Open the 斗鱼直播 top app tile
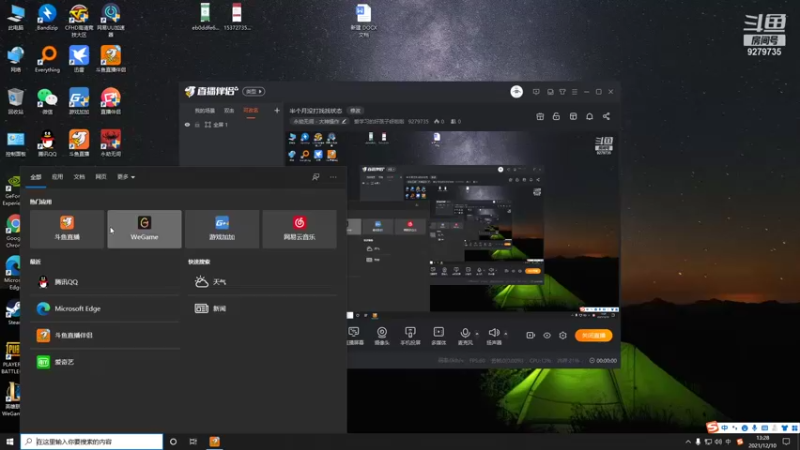 pos(67,229)
